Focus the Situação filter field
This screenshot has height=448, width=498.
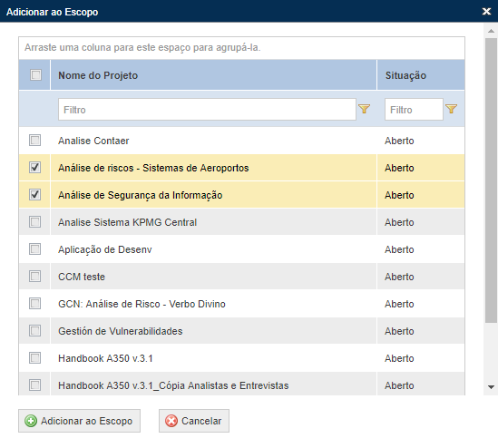(x=414, y=109)
